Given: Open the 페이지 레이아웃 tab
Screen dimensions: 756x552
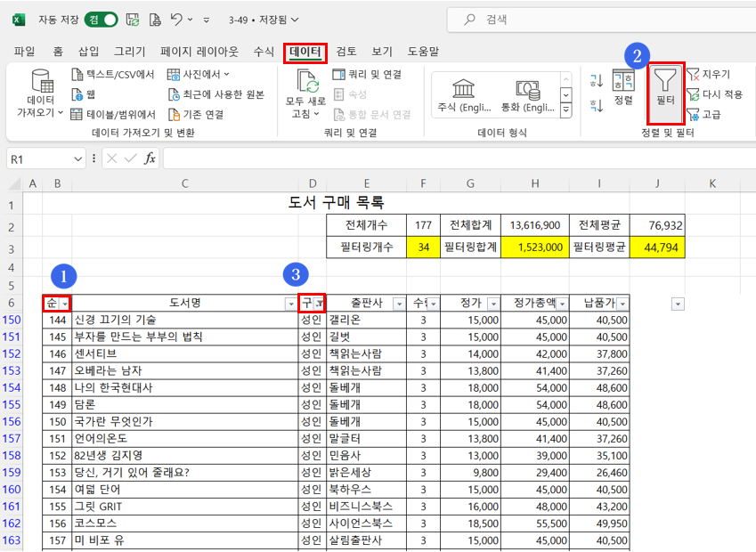Looking at the screenshot, I should coord(199,52).
